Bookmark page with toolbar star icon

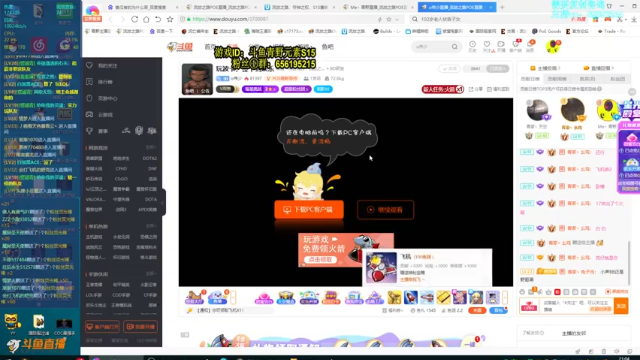pyautogui.click(x=170, y=19)
